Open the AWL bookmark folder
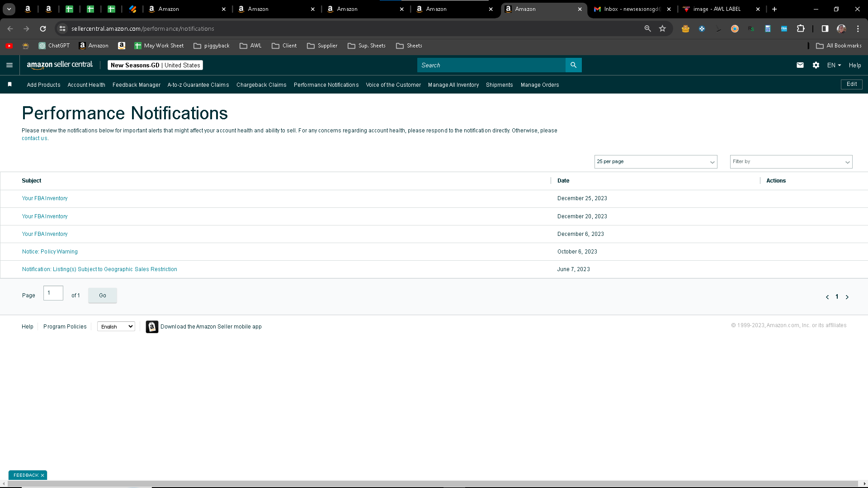Image resolution: width=868 pixels, height=488 pixels. point(250,46)
